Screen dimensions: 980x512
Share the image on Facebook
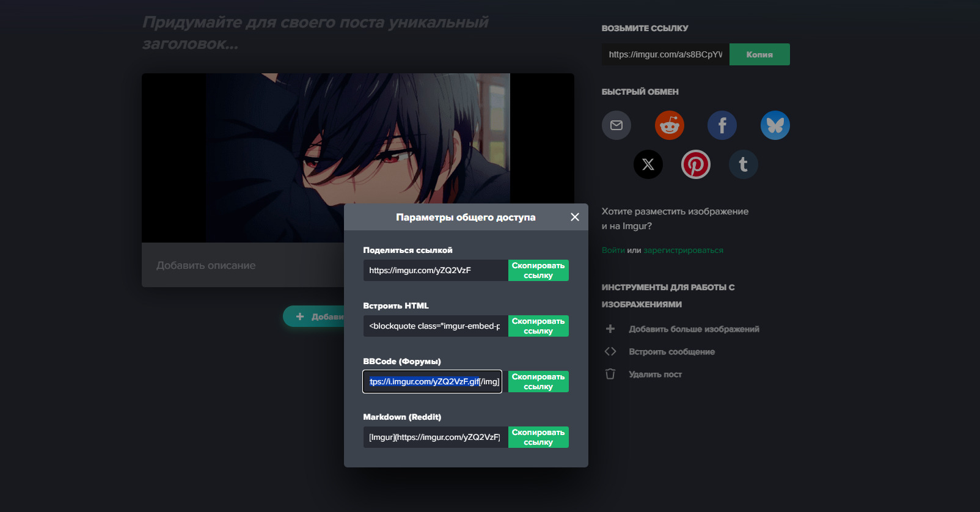click(x=722, y=125)
